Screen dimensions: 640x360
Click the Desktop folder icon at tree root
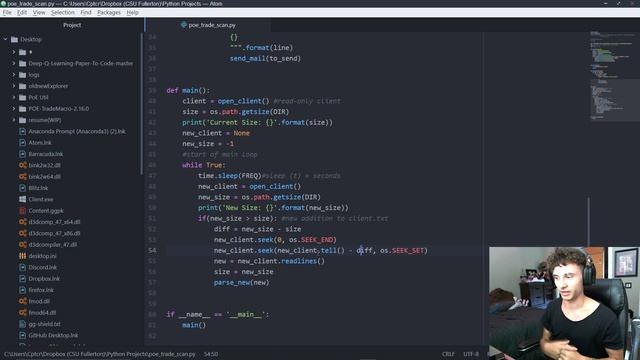[14, 40]
